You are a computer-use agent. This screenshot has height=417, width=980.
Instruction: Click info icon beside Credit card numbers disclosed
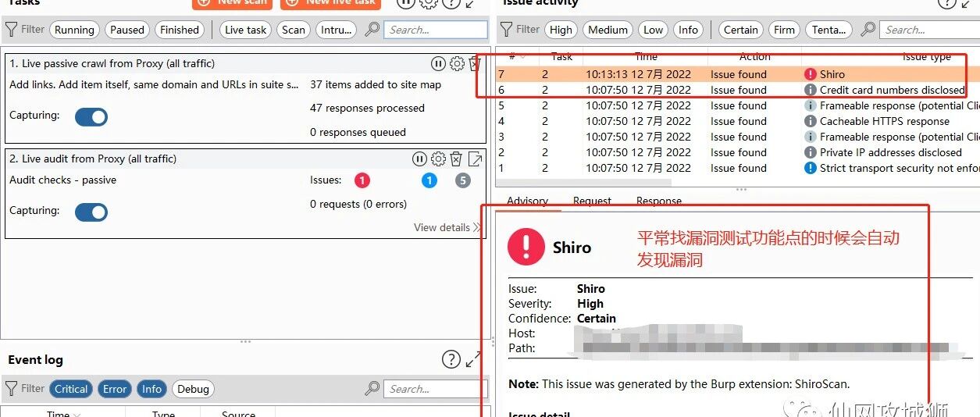tap(811, 90)
